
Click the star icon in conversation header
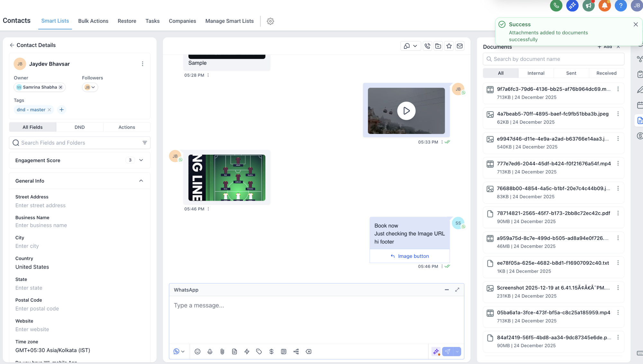point(449,46)
